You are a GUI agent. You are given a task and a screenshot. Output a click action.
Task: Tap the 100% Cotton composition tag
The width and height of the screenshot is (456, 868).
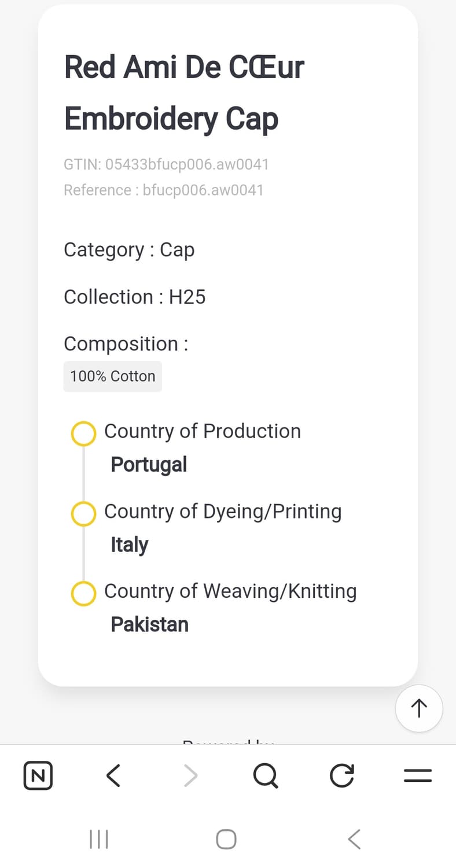pyautogui.click(x=113, y=376)
